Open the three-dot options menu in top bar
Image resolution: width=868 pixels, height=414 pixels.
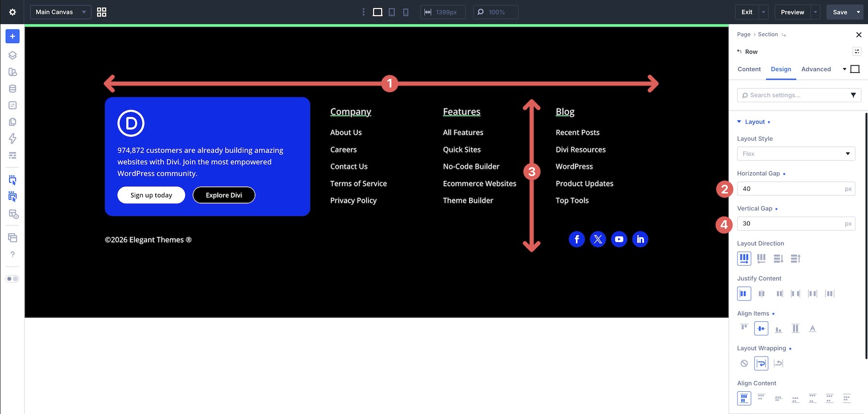(364, 12)
